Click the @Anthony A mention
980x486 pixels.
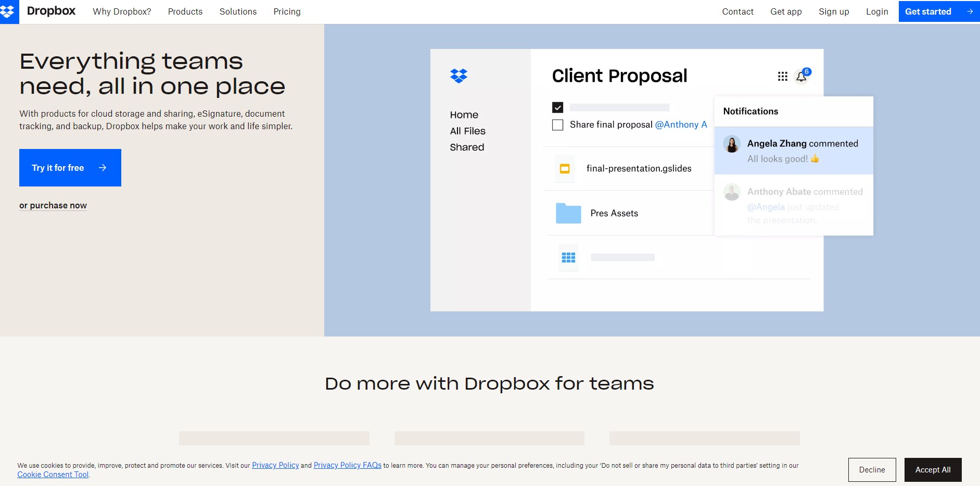click(x=681, y=124)
